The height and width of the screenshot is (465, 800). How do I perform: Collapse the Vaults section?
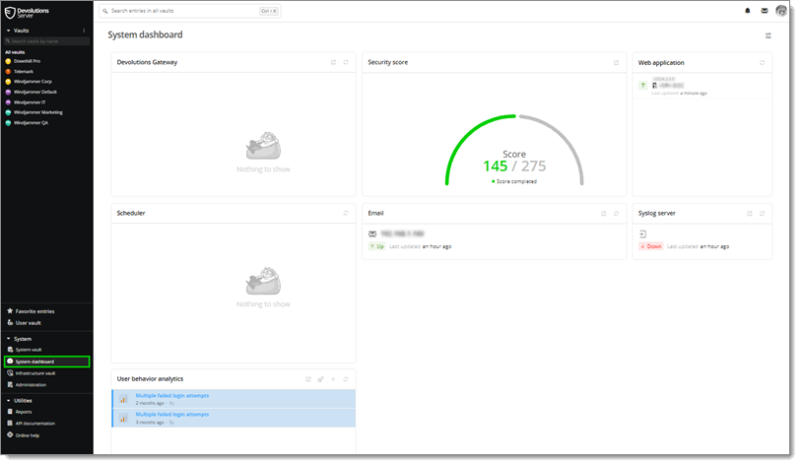[8, 31]
